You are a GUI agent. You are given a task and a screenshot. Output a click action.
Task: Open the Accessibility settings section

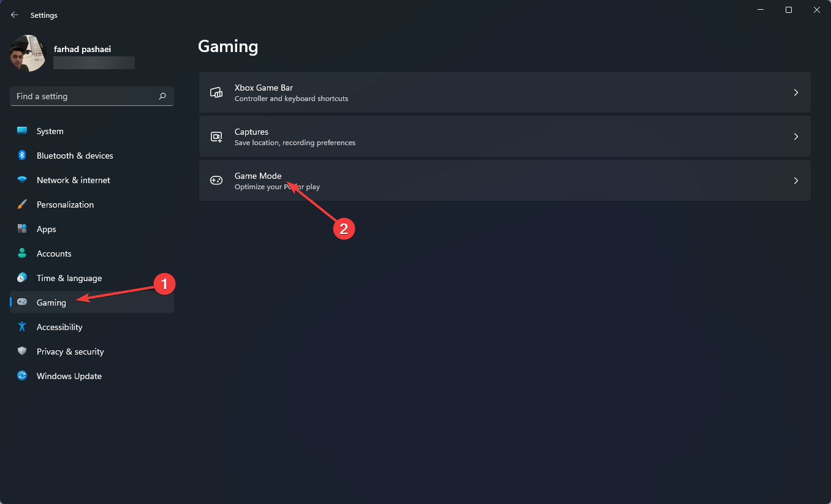[x=59, y=327]
